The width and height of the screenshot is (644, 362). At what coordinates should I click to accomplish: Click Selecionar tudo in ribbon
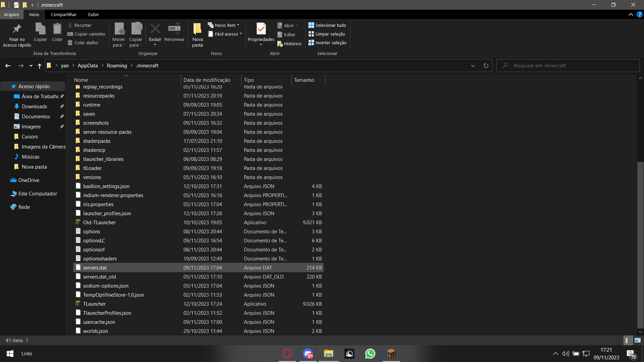pyautogui.click(x=327, y=25)
